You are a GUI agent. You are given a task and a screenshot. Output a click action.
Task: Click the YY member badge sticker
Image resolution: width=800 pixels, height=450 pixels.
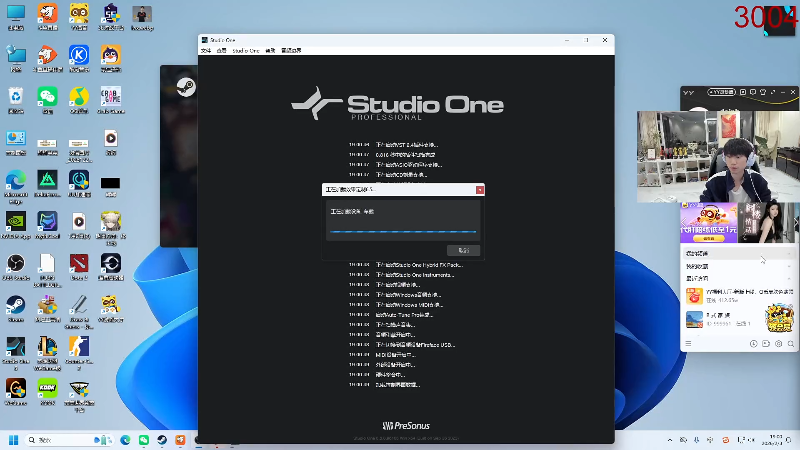point(780,318)
